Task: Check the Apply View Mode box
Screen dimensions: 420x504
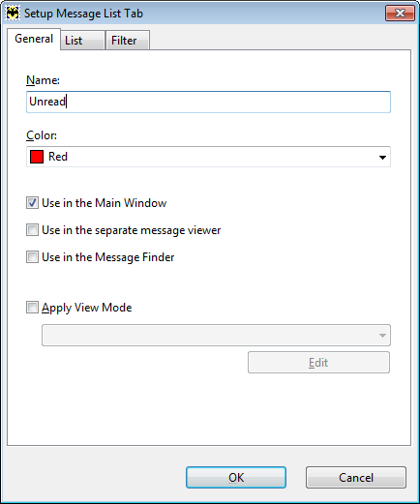Action: coord(32,308)
